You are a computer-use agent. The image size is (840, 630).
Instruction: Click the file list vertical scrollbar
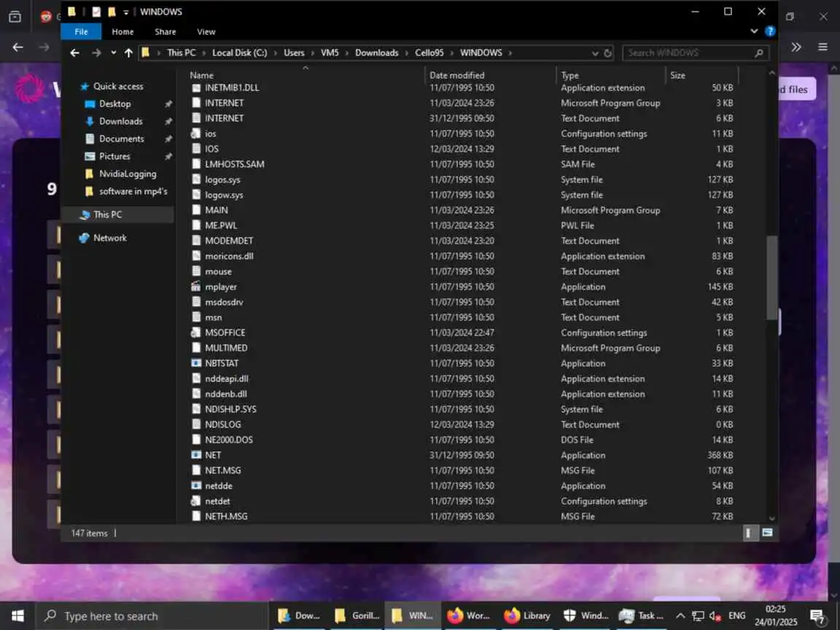(771, 278)
